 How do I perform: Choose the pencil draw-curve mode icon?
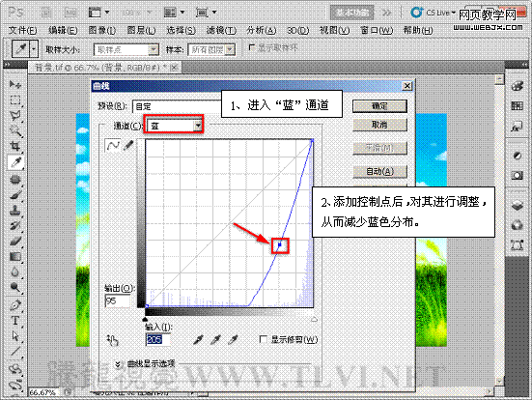tap(127, 145)
